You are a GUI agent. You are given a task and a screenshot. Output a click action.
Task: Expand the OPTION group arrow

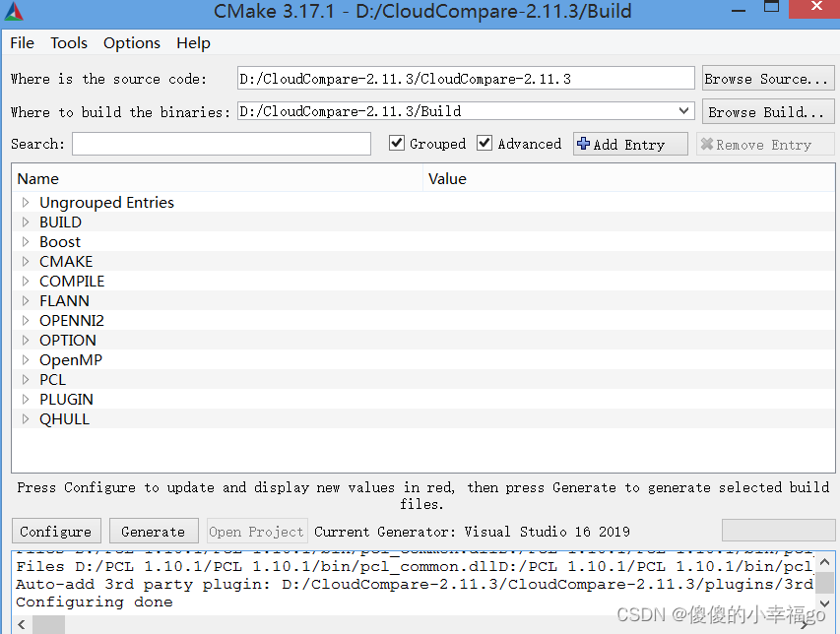click(26, 340)
